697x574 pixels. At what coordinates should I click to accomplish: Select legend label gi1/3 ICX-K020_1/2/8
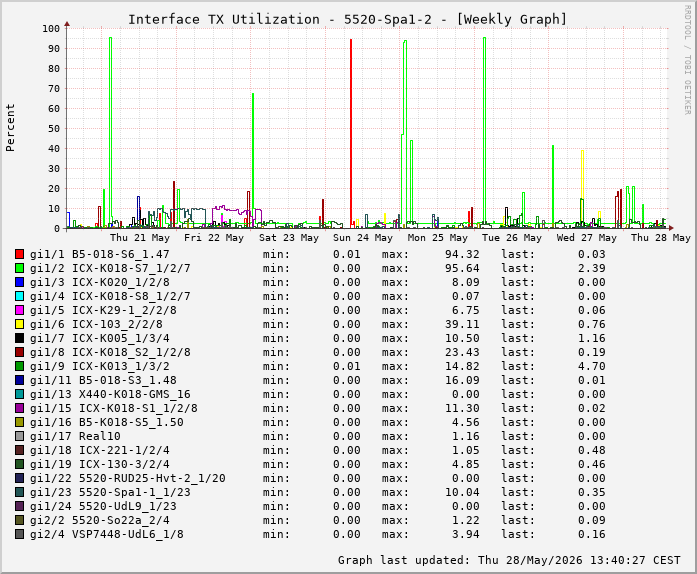click(100, 282)
